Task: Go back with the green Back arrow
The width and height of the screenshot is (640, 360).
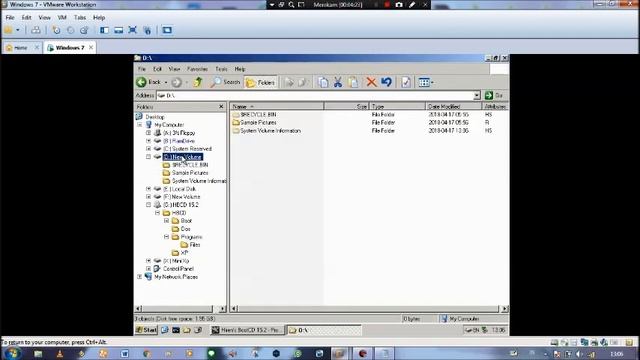Action: coord(149,82)
